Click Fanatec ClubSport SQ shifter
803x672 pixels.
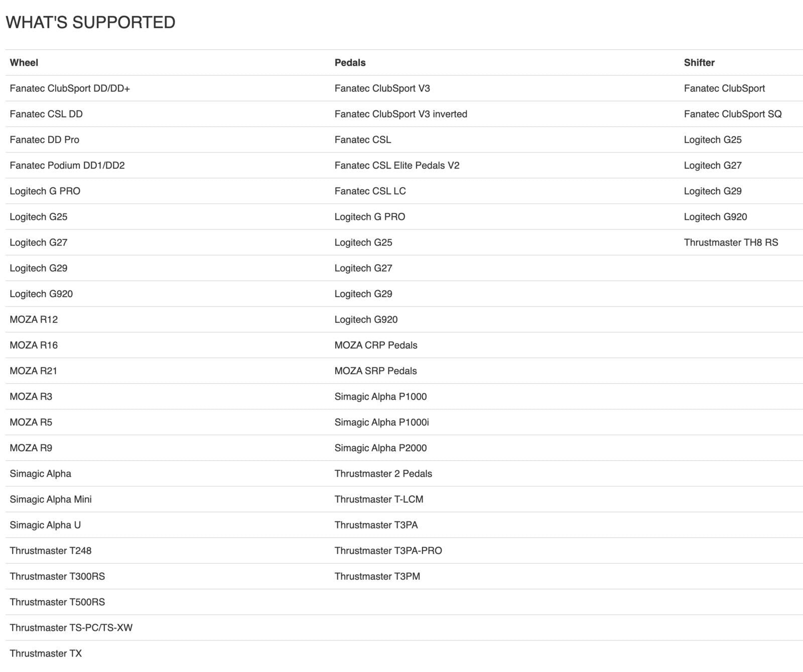(732, 114)
